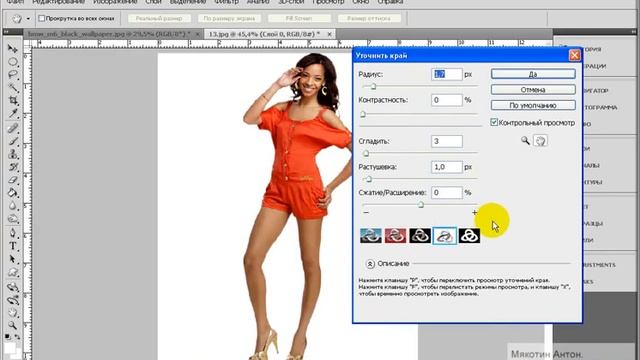Viewport: 640px width, 360px height.
Task: Select the Paint Bucket tool
Action: coord(13,193)
